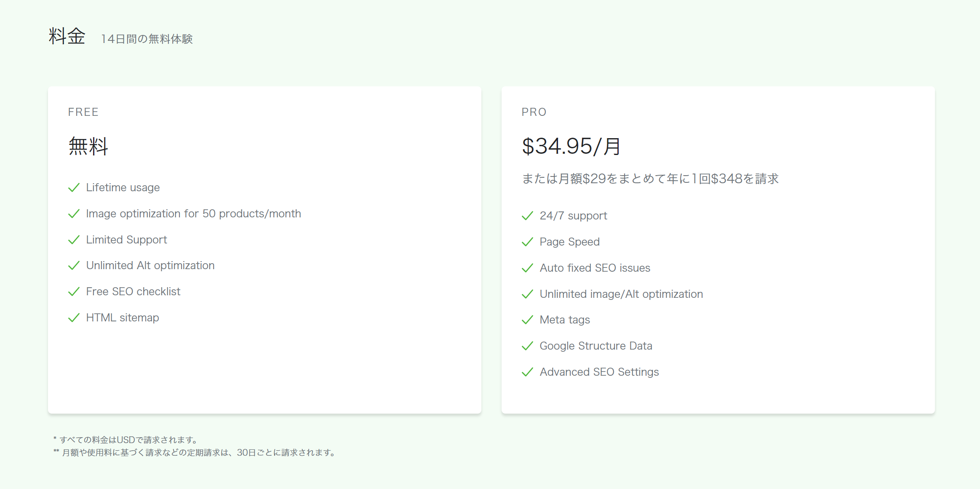Click checkmark beside HTML sitemap
Viewport: 980px width, 489px height.
tap(74, 318)
